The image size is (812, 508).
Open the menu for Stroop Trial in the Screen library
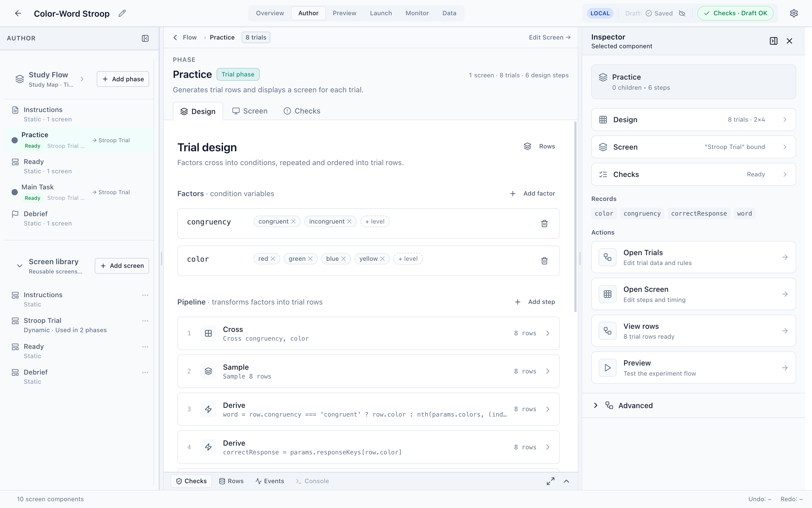pos(145,321)
